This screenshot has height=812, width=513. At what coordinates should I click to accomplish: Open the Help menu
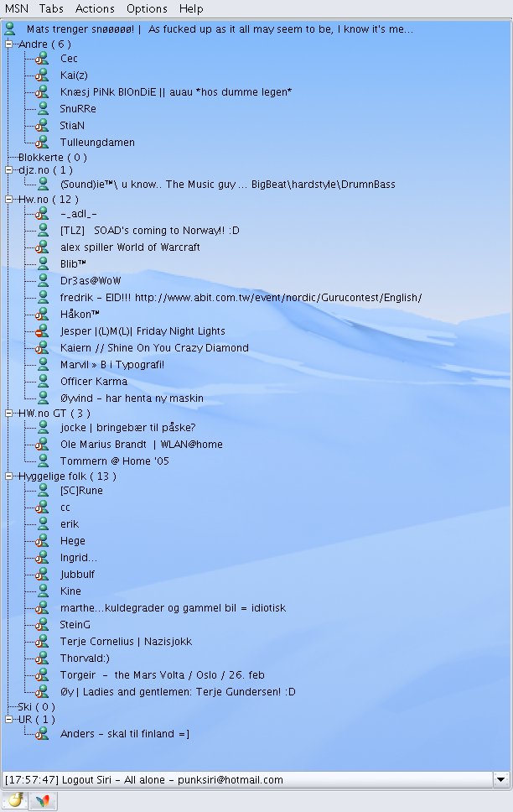(191, 8)
